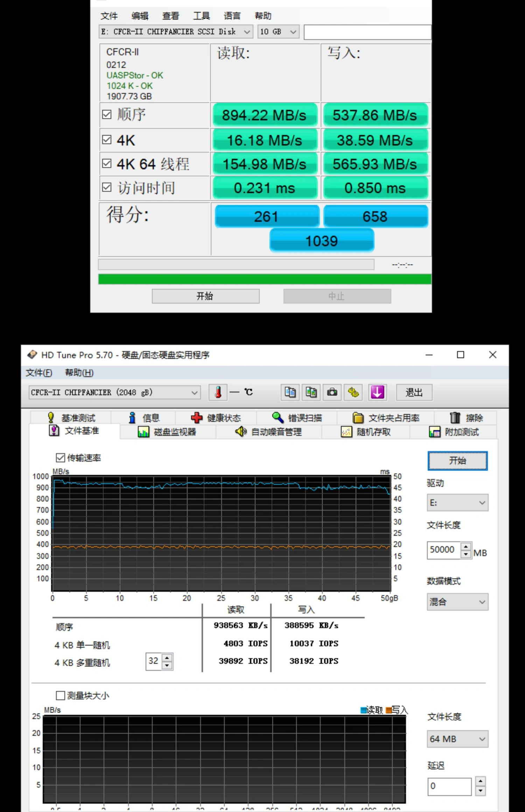Click the 延迟 delay input field
The height and width of the screenshot is (812, 525).
pyautogui.click(x=449, y=786)
